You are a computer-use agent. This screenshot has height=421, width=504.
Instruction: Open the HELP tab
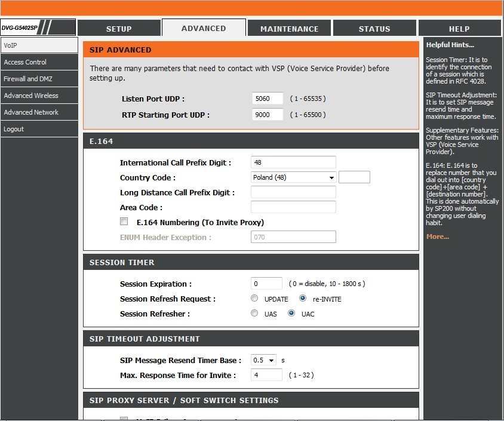459,29
